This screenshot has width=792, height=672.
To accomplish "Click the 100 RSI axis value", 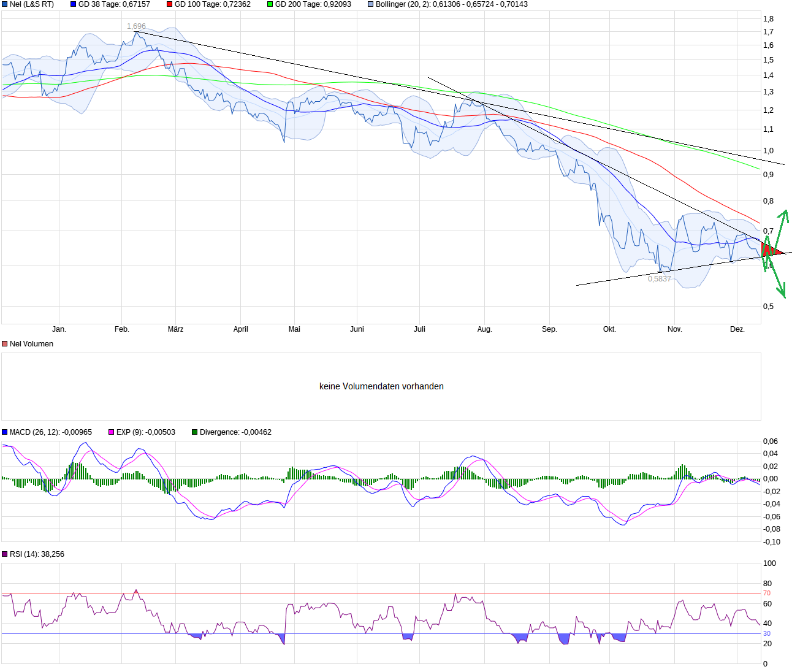I will coord(769,563).
